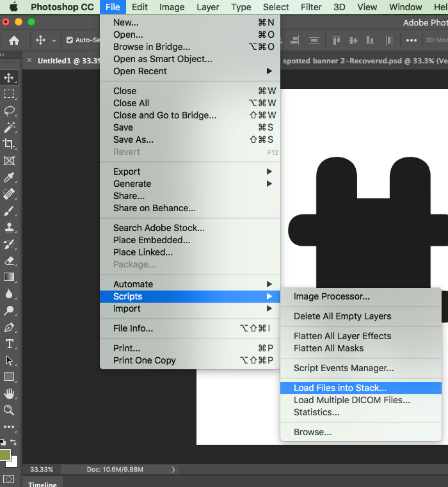Select the Path Selection tool
The image size is (448, 487).
click(9, 360)
